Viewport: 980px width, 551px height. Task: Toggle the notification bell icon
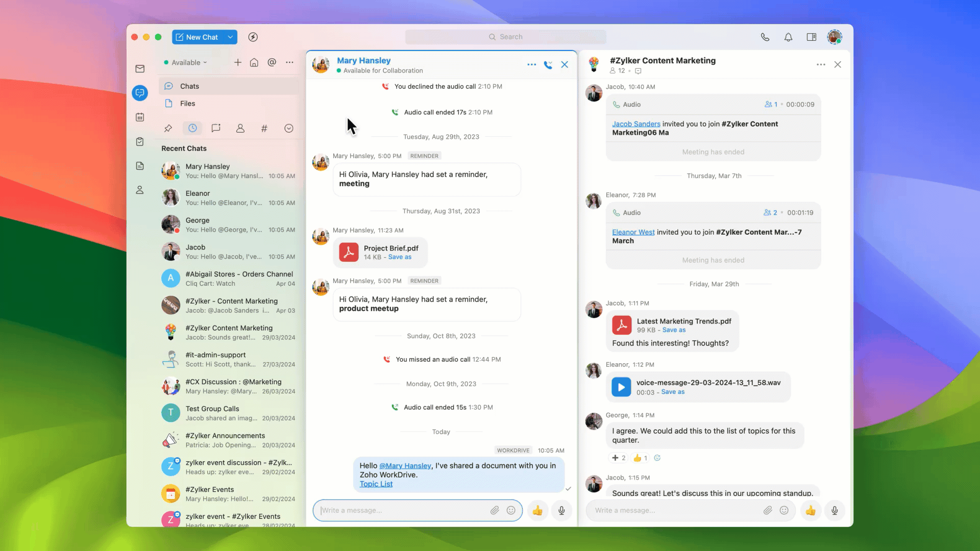pos(788,37)
